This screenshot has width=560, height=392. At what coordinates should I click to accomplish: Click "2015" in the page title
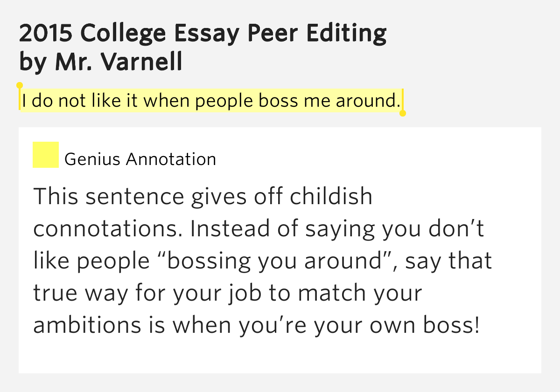46,33
